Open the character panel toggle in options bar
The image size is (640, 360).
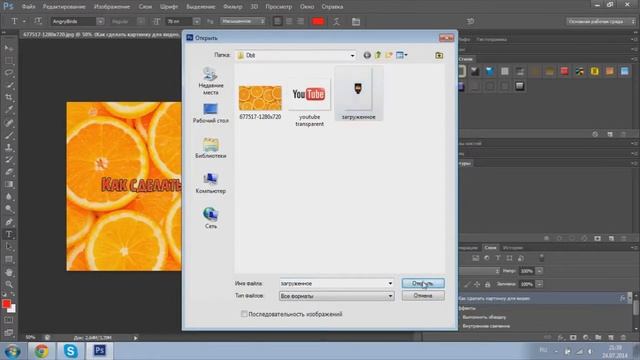(x=356, y=22)
